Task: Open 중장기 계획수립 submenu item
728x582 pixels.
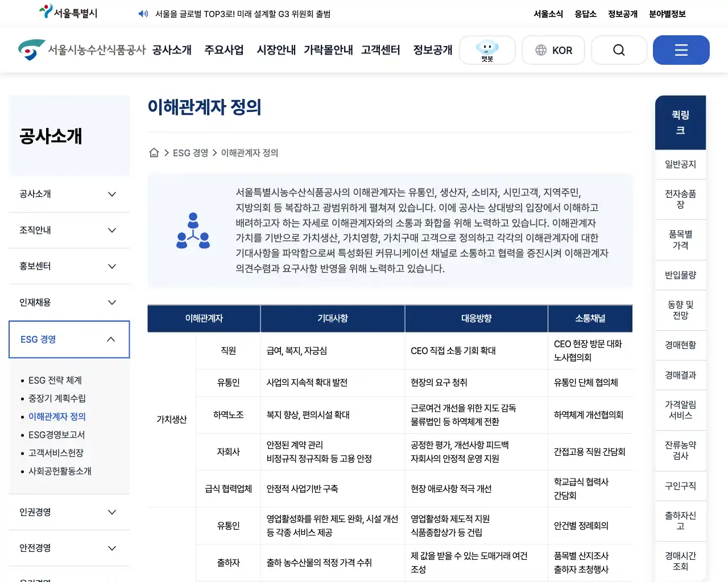Action: click(x=57, y=398)
